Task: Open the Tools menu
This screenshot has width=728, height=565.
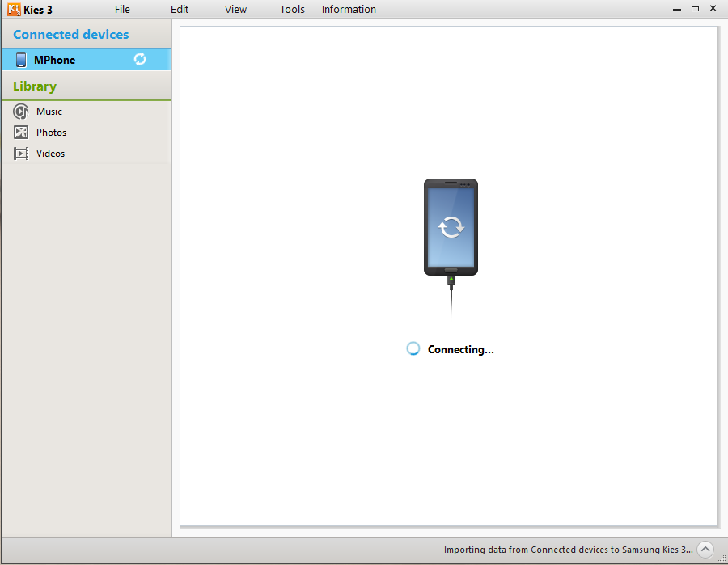Action: (x=292, y=10)
